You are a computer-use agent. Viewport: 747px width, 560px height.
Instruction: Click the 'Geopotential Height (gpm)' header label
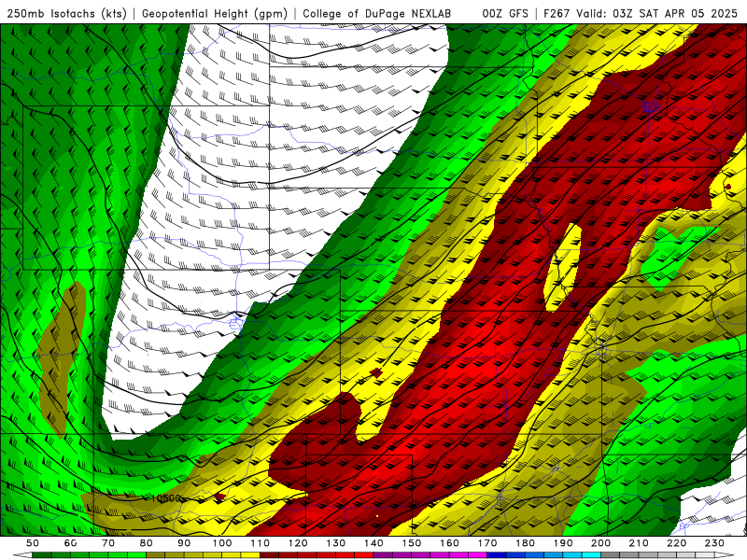click(x=215, y=14)
